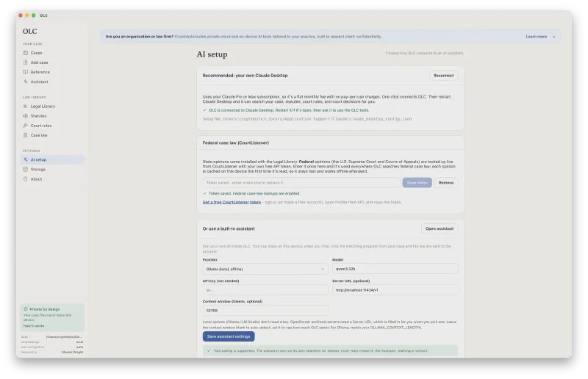Click the 'Steven Wright' licensed-to name

[72, 352]
